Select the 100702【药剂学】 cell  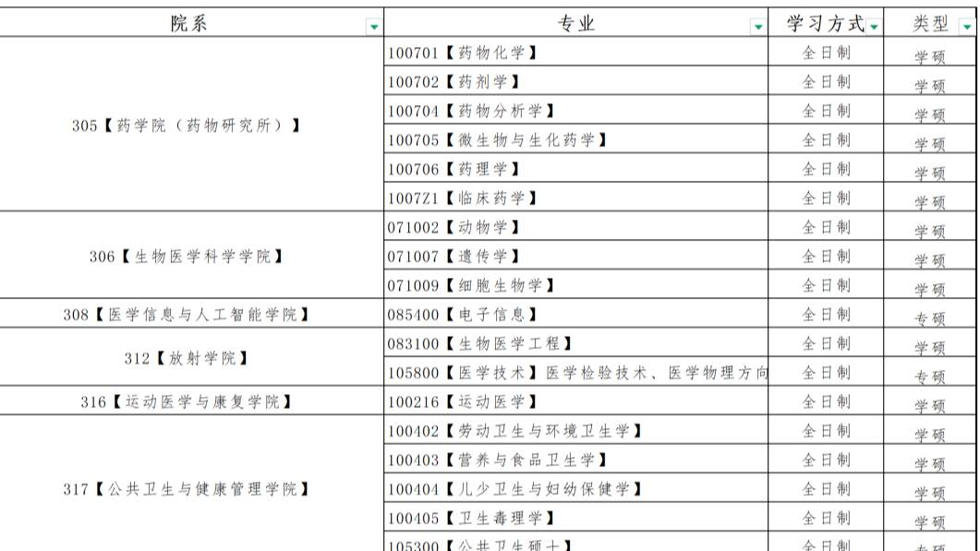click(x=575, y=80)
